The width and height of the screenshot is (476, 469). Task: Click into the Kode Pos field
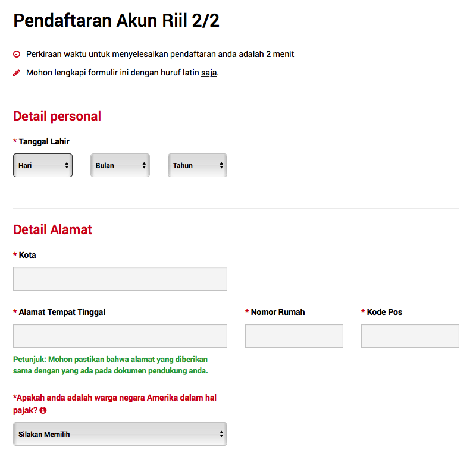(x=410, y=336)
